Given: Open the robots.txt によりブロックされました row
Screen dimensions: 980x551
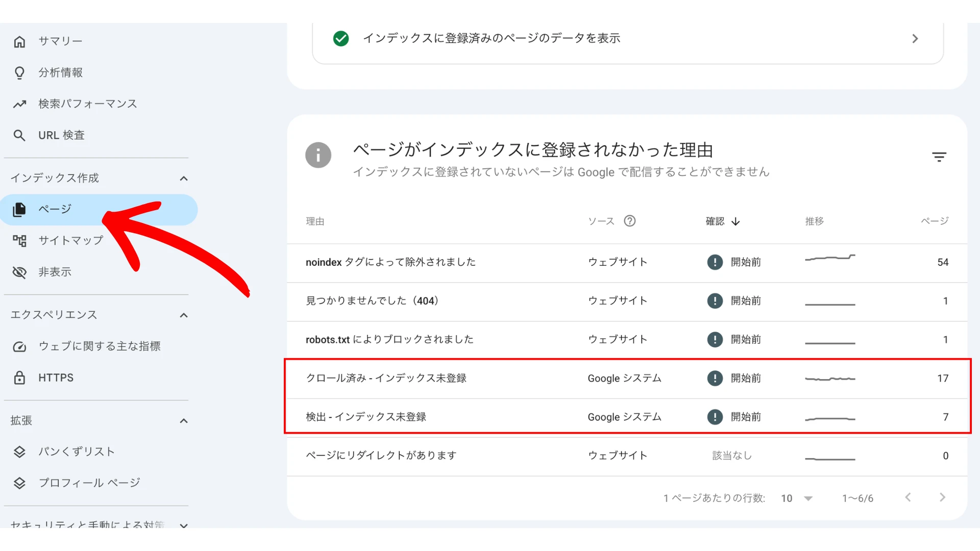Looking at the screenshot, I should [x=627, y=340].
